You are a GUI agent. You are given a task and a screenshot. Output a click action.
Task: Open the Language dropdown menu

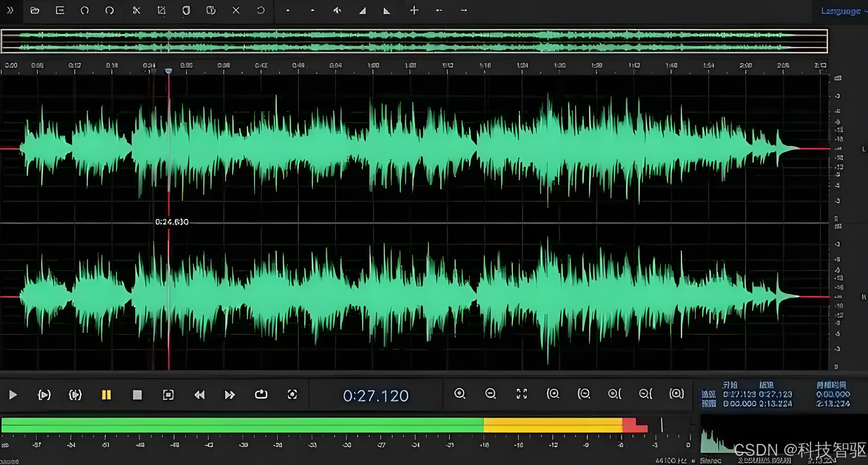(x=842, y=11)
